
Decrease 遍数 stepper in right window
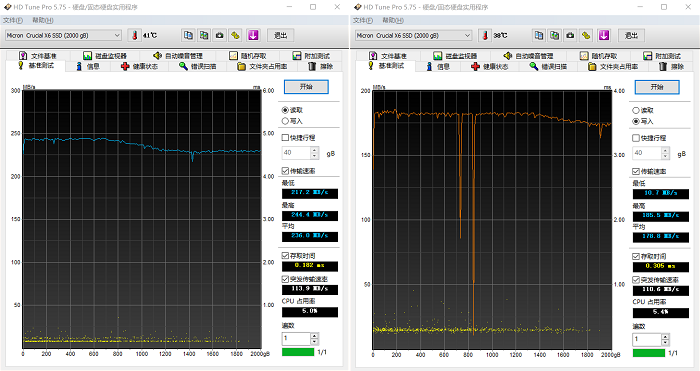pos(666,343)
